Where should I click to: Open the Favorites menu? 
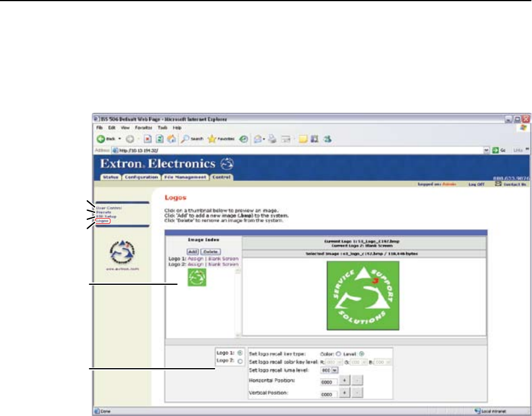[143, 128]
